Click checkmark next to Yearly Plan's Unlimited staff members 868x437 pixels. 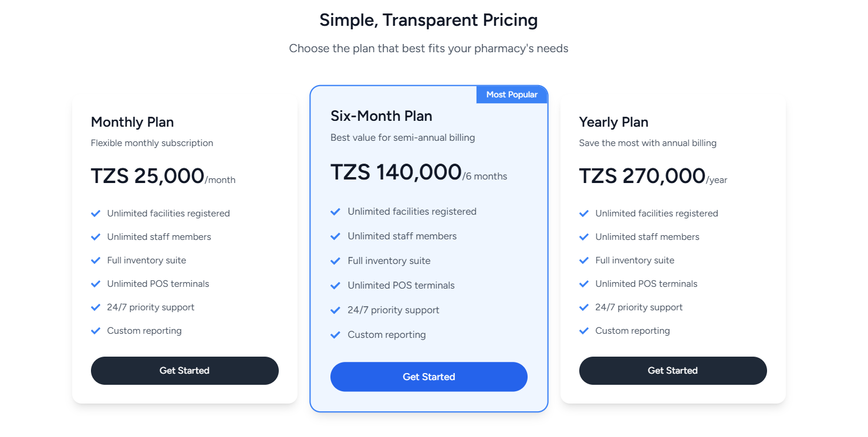[584, 237]
